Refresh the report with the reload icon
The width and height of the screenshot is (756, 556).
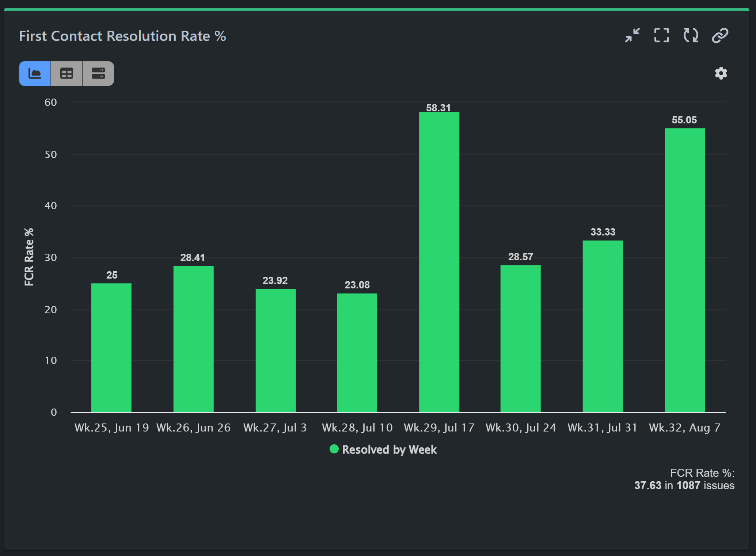click(691, 35)
